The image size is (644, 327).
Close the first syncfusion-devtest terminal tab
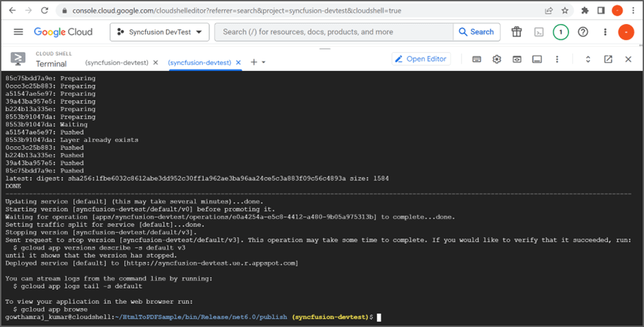[155, 63]
